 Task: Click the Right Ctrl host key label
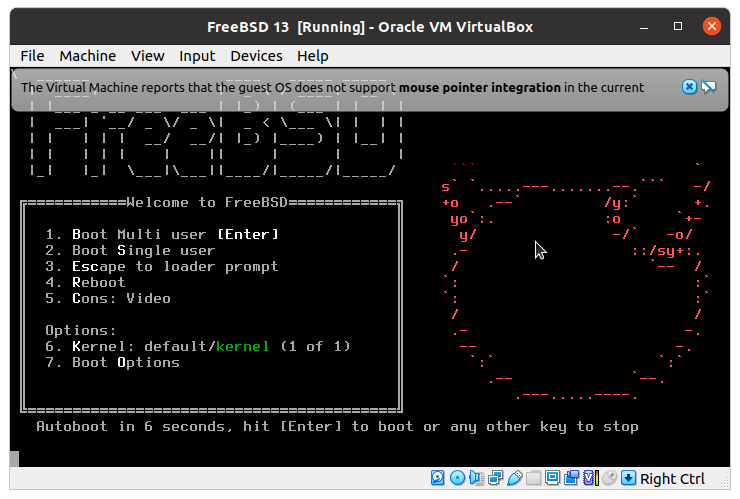672,479
